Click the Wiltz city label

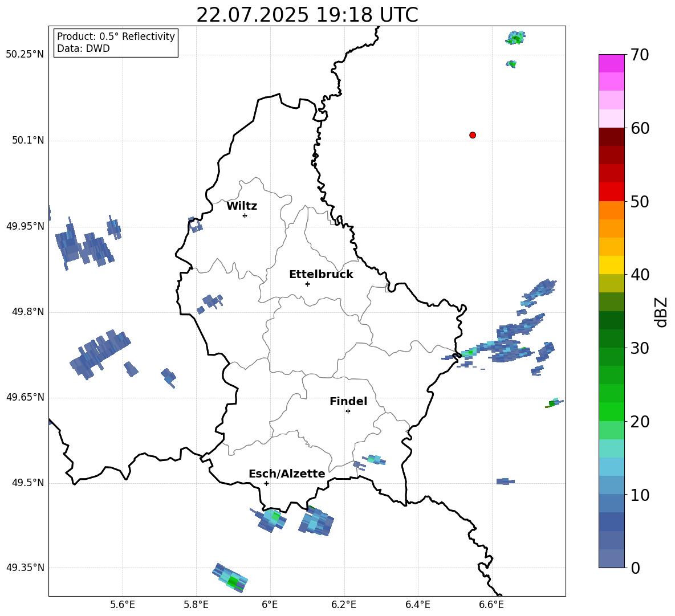(x=242, y=206)
